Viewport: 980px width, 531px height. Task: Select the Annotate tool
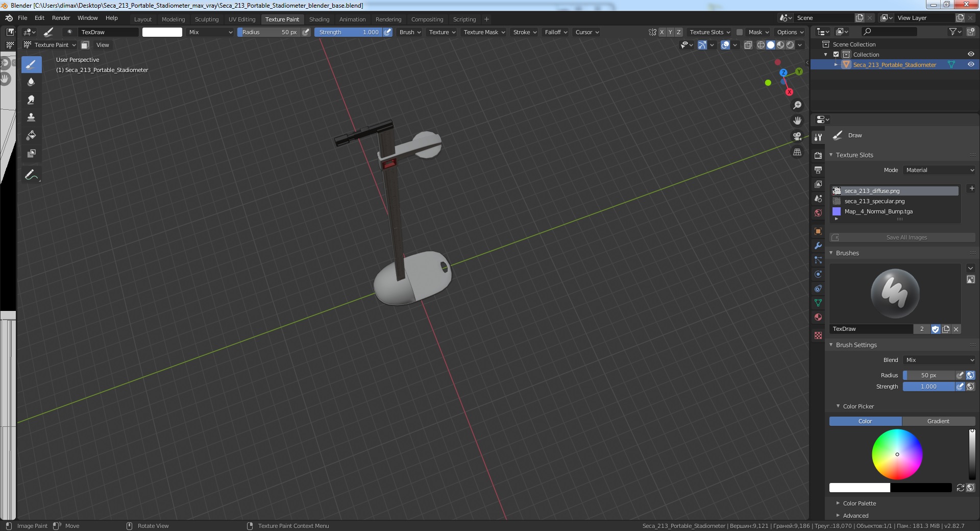[x=31, y=175]
